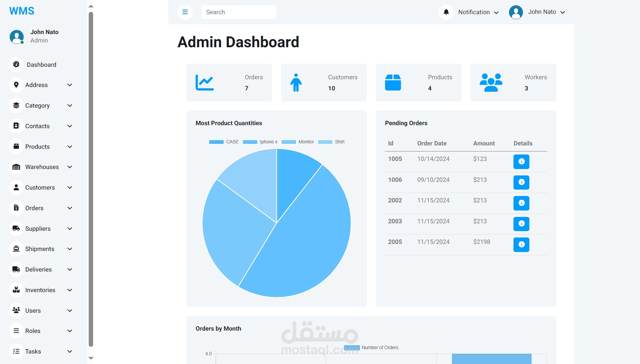Image resolution: width=640 pixels, height=364 pixels.
Task: Click the WMS logo link
Action: pos(22,11)
